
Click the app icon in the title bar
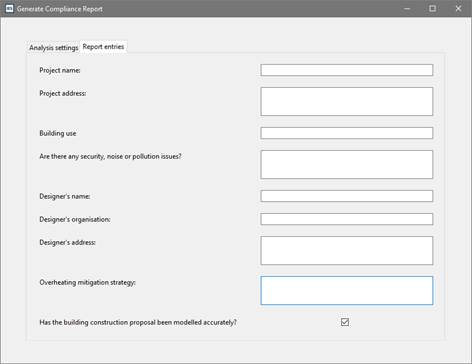click(9, 8)
